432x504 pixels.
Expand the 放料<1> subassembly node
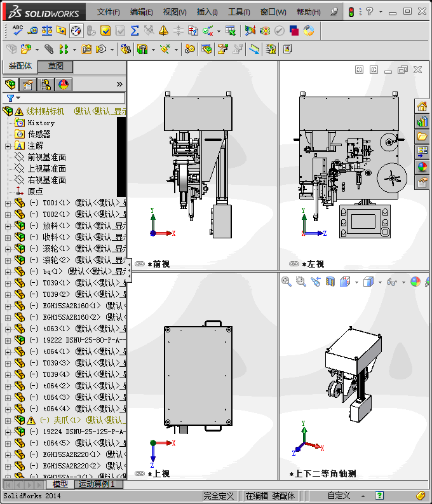coord(8,226)
